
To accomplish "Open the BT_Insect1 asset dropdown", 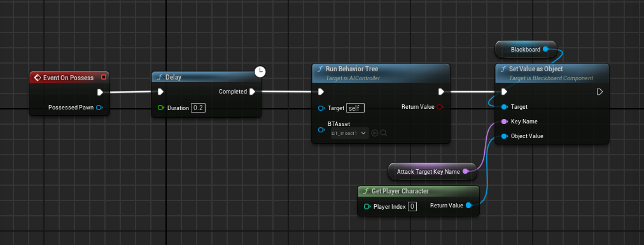I will pyautogui.click(x=349, y=133).
